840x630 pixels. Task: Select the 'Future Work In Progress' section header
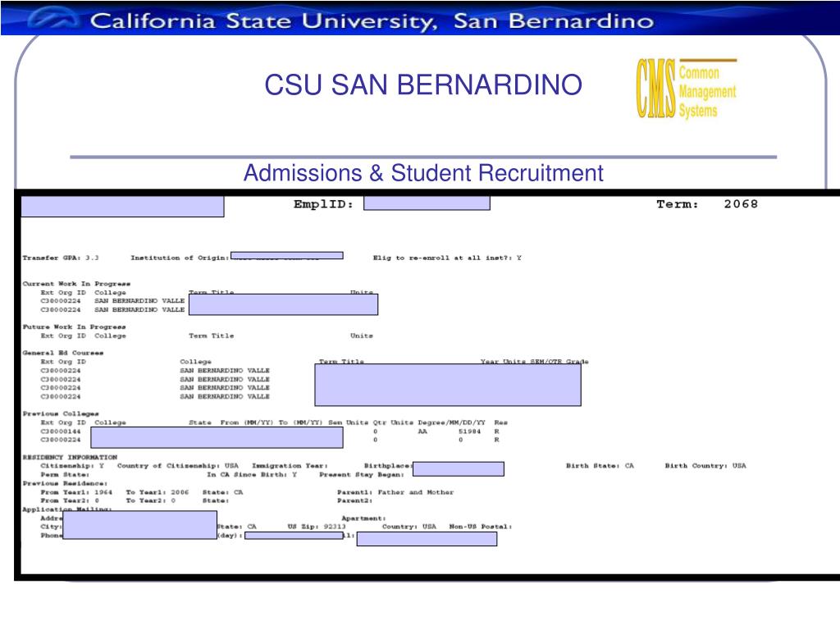click(x=74, y=326)
